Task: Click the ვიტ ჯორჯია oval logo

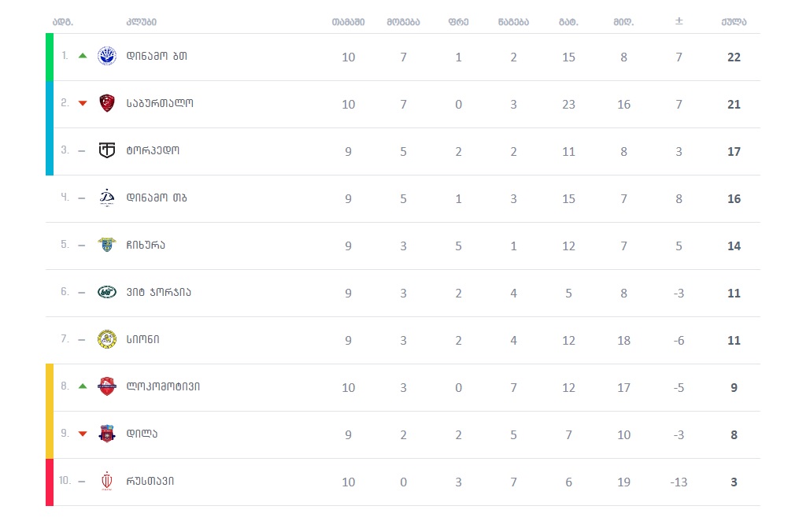Action: (x=107, y=292)
